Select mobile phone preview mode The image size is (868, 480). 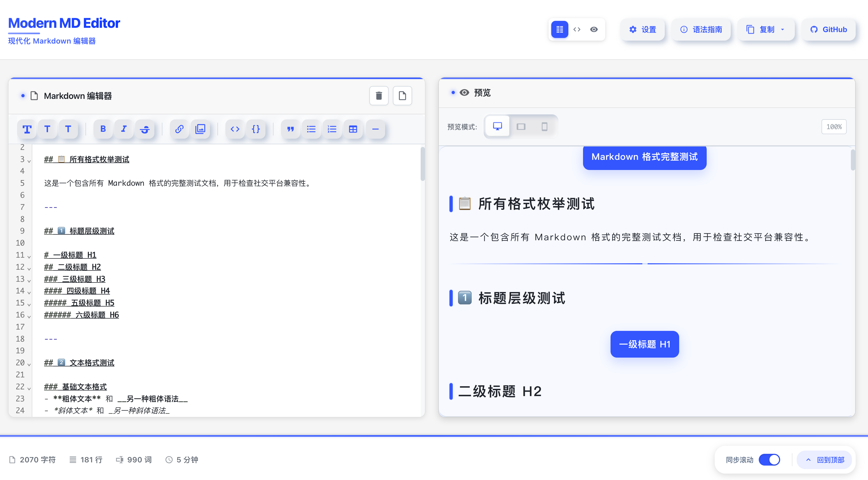tap(544, 127)
